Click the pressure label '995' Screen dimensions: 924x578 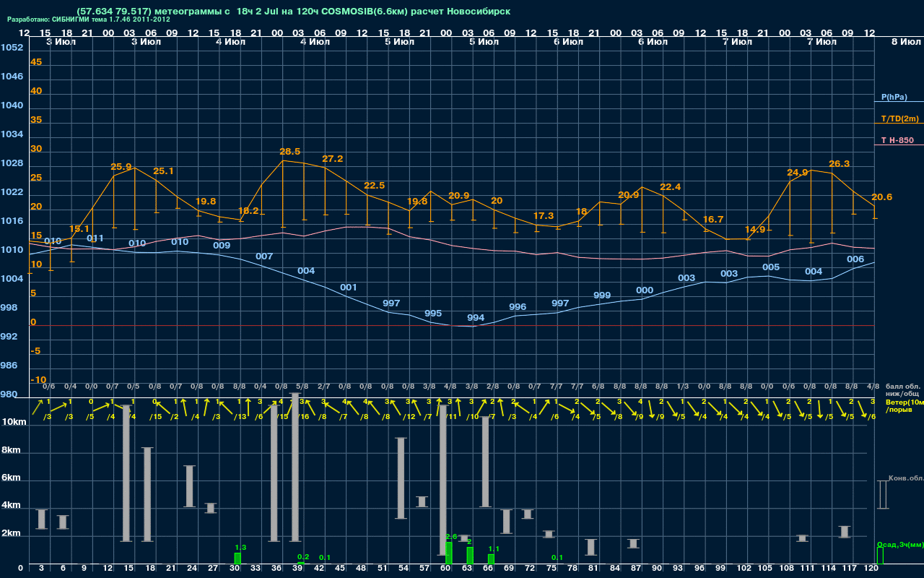[433, 314]
